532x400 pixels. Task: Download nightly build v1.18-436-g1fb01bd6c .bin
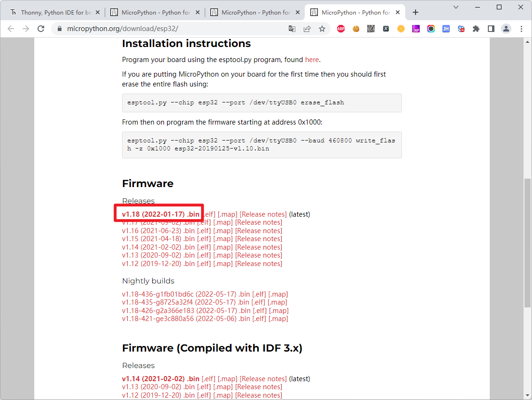click(x=186, y=294)
